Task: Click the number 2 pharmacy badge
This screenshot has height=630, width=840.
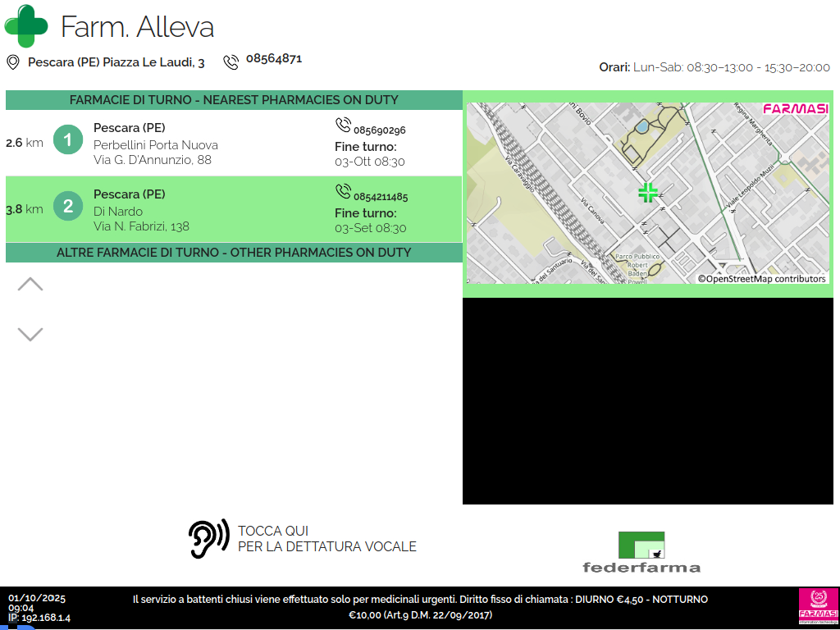Action: [68, 206]
